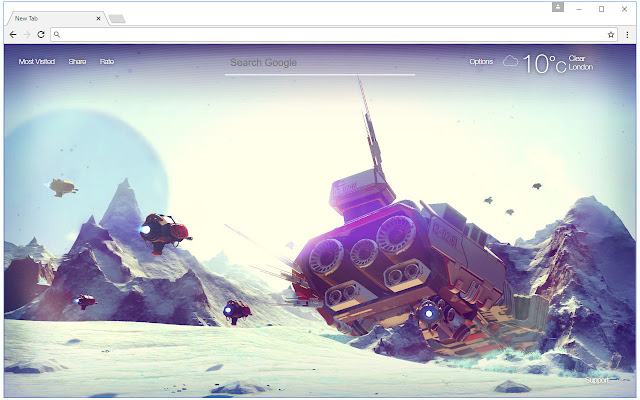
Task: Open the user profile icon in title bar
Action: [x=558, y=7]
